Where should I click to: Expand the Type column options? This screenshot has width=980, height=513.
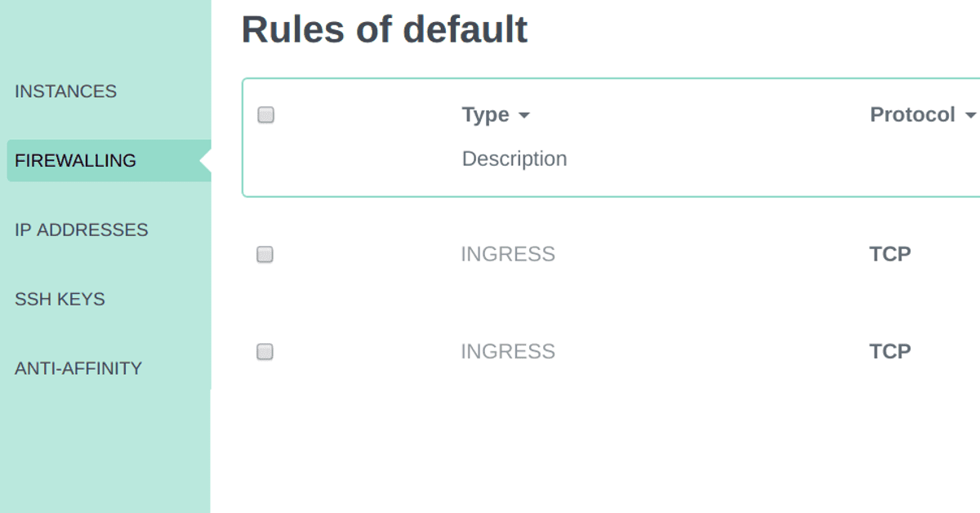click(525, 115)
